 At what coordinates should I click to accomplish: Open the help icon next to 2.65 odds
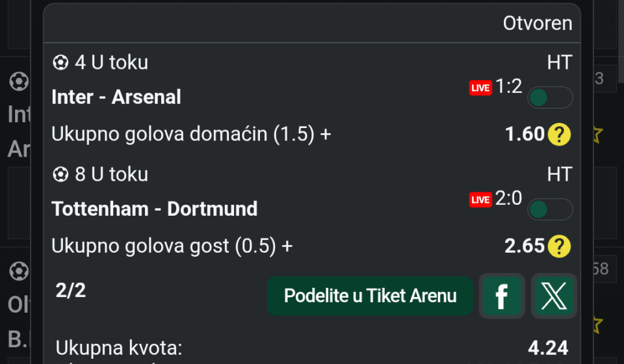point(559,246)
